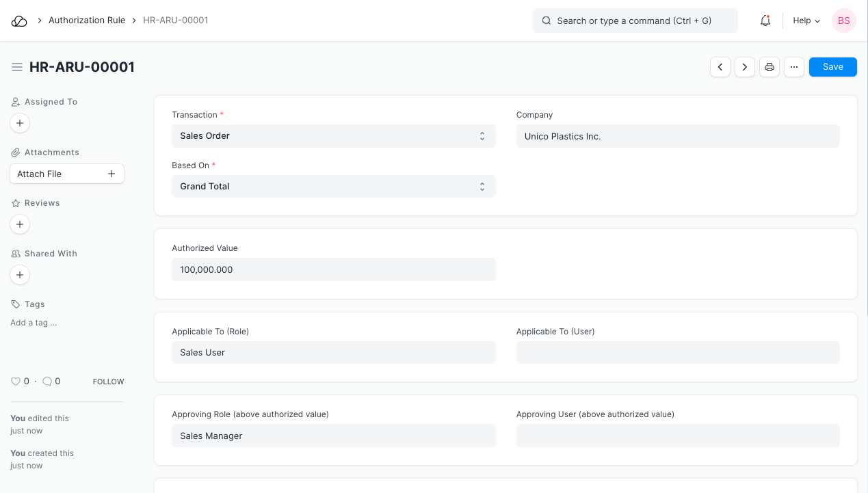Go to previous document arrow
This screenshot has height=493, width=868.
click(720, 67)
